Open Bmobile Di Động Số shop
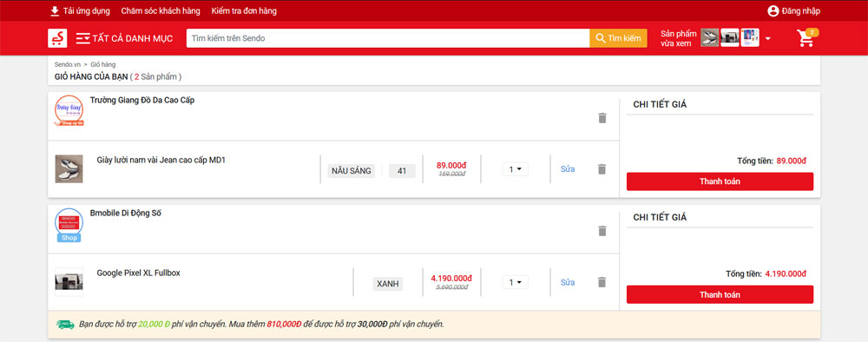Viewport: 868px width, 342px height. coord(126,213)
